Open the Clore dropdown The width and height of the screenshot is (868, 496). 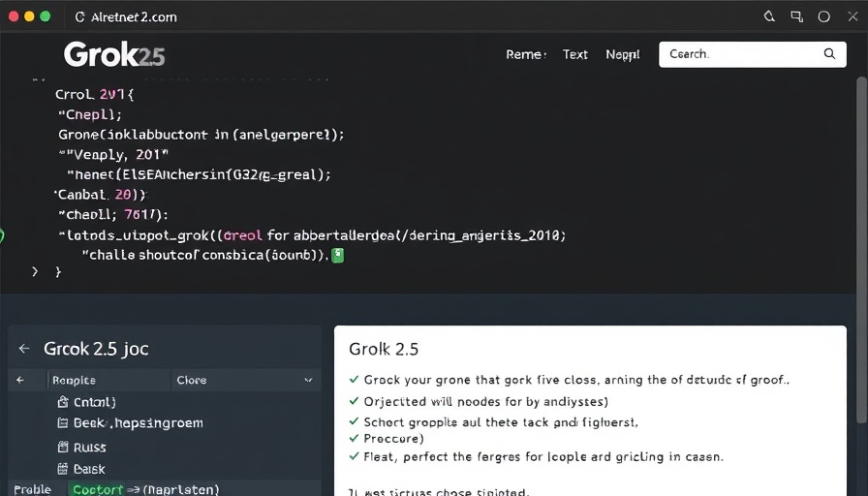point(246,381)
